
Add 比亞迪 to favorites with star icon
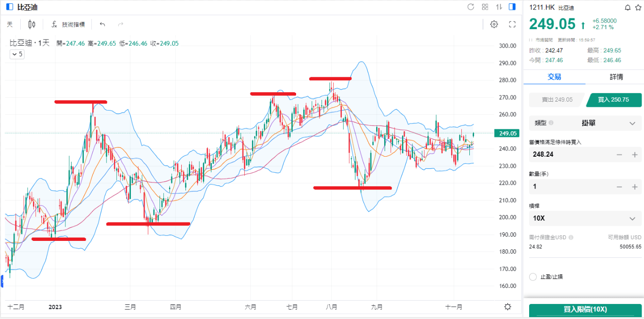pyautogui.click(x=637, y=8)
